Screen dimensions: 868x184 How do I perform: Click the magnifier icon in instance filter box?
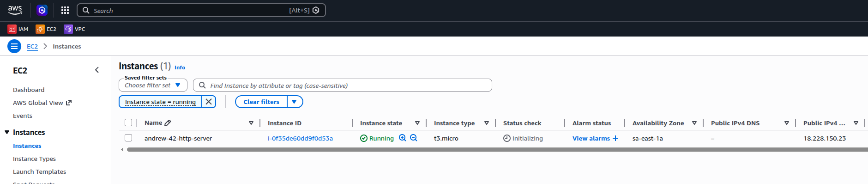pyautogui.click(x=202, y=85)
